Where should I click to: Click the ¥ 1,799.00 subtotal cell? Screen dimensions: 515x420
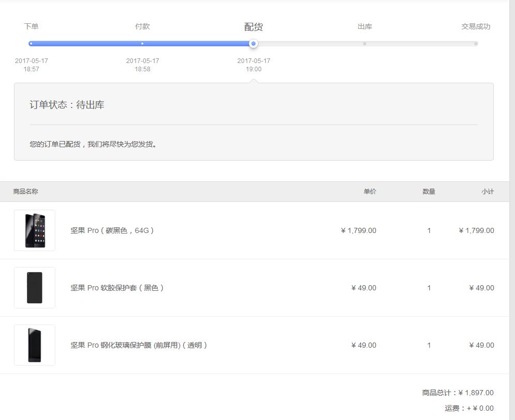[x=477, y=230]
